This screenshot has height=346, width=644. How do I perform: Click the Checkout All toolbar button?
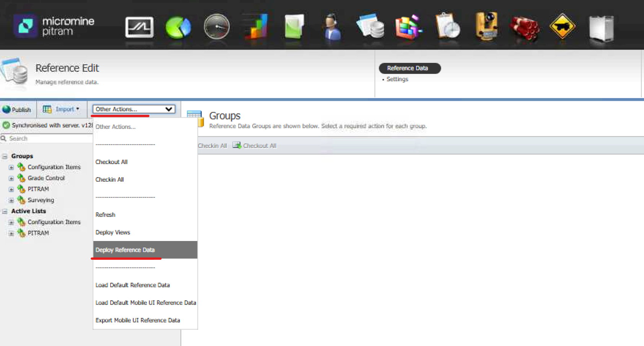click(x=255, y=146)
